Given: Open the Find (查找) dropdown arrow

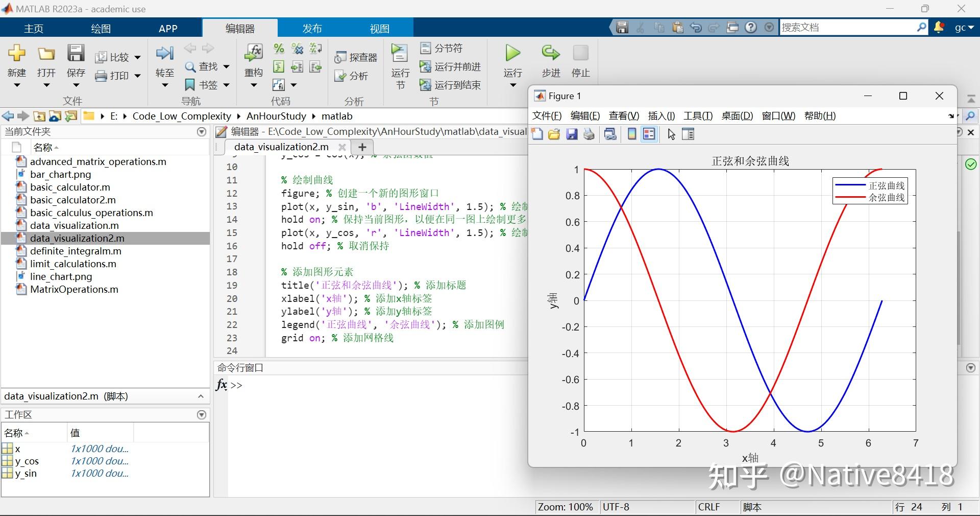Looking at the screenshot, I should coord(226,67).
